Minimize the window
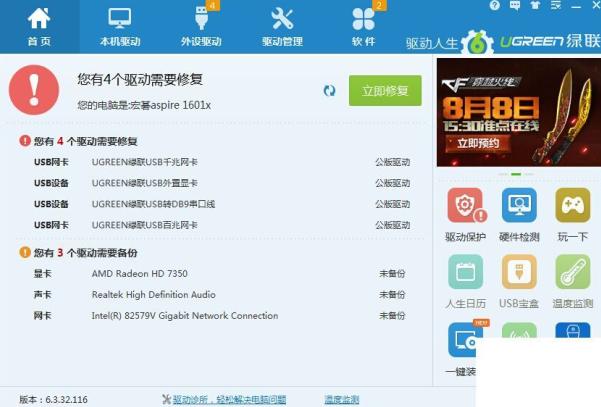601x407 pixels. click(x=576, y=6)
